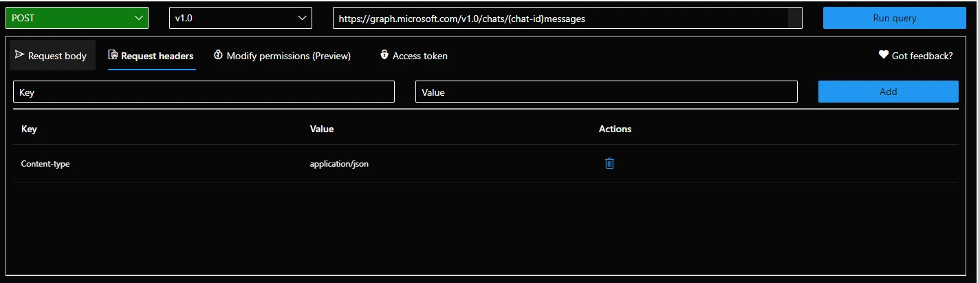Focus the header Key input field
Viewport: 980px width, 283px height.
pyautogui.click(x=204, y=92)
